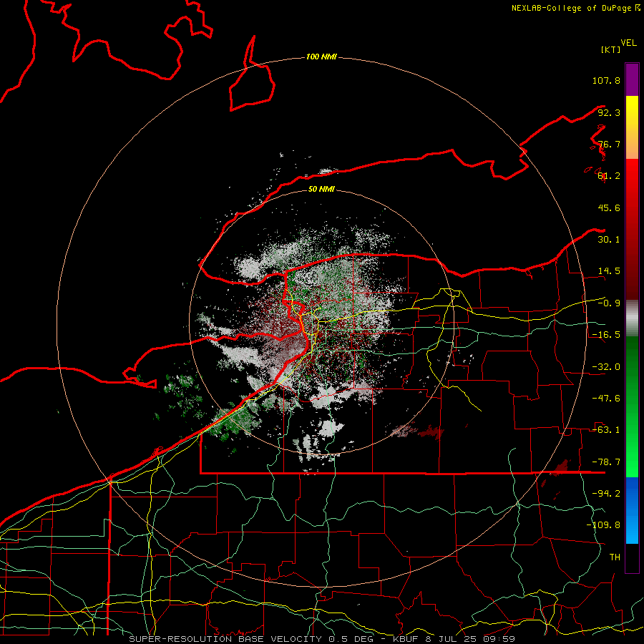Click the purple segment of velocity color bar

coord(632,79)
